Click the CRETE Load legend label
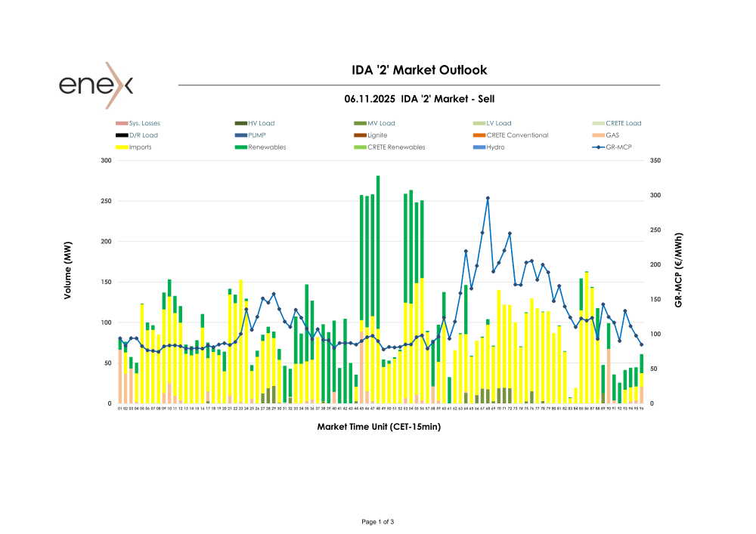Image resolution: width=756 pixels, height=534 pixels. pos(623,123)
